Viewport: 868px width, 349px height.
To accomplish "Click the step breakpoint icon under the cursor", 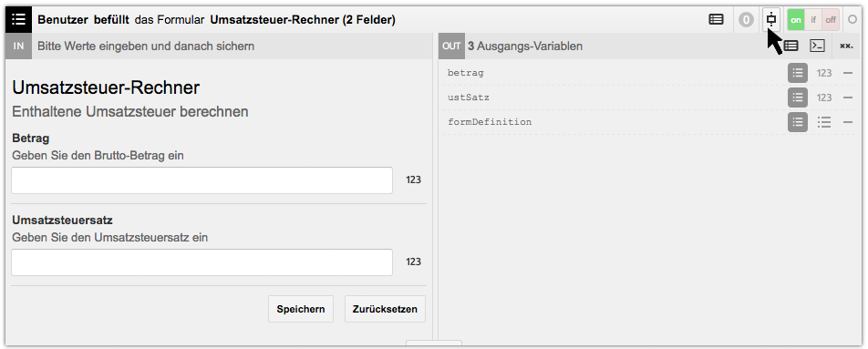I will point(771,20).
